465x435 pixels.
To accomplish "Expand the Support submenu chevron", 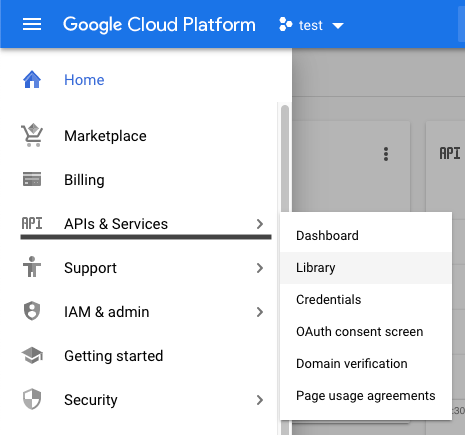I will coord(260,268).
